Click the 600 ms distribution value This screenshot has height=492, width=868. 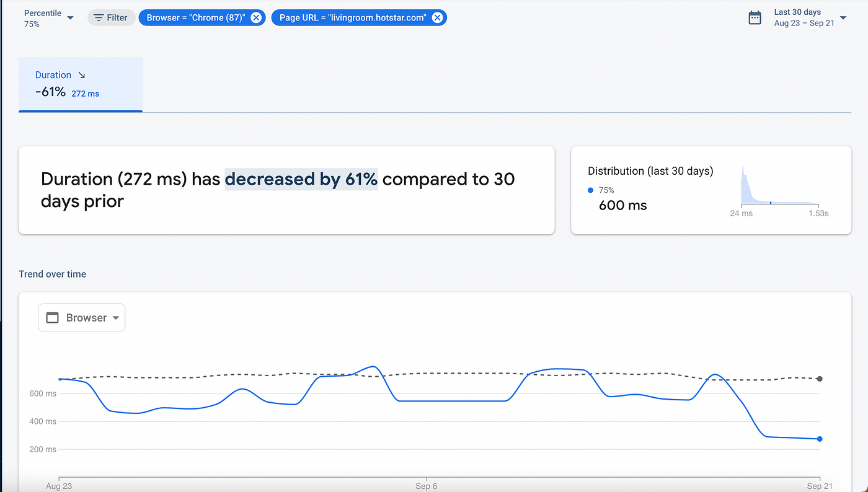pos(622,206)
